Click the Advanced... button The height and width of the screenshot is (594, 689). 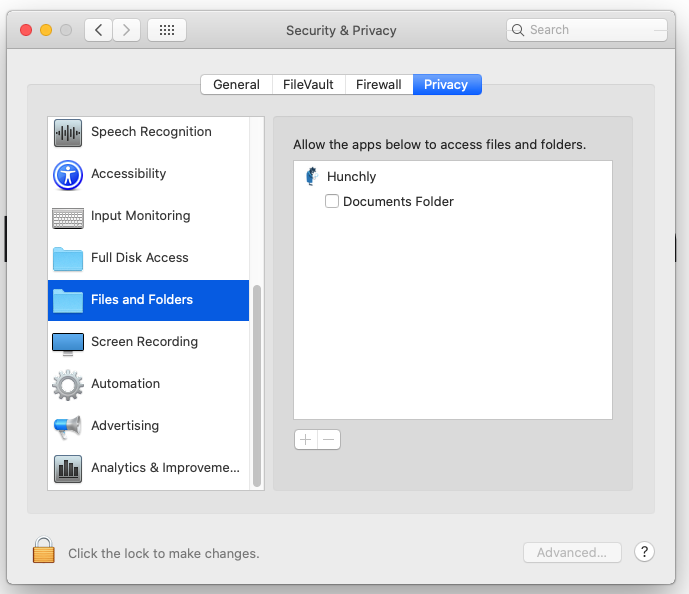pos(572,552)
